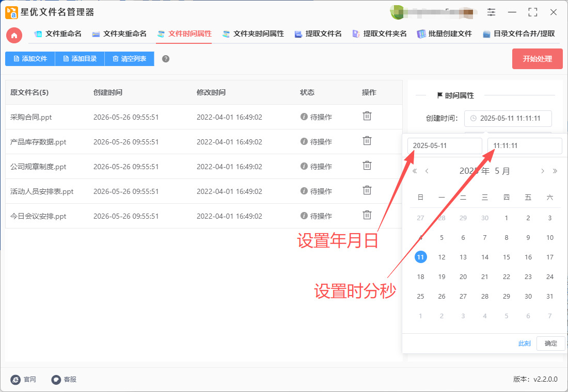
Task: Open the 文件夹时间属性 tab
Action: [x=253, y=34]
